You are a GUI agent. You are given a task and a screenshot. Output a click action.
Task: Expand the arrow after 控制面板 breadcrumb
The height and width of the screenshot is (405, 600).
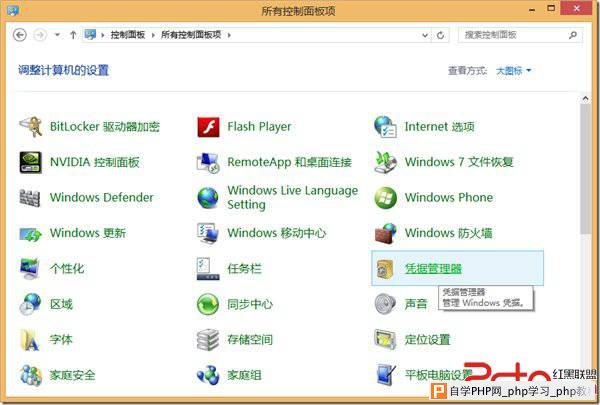(x=153, y=35)
